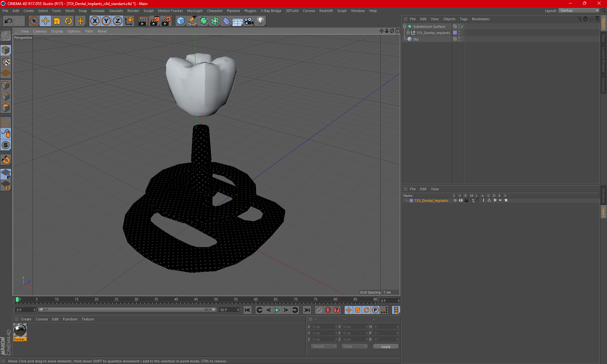This screenshot has height=364, width=607.
Task: Toggle Subdivision Surface enable checkmark
Action: point(462,27)
